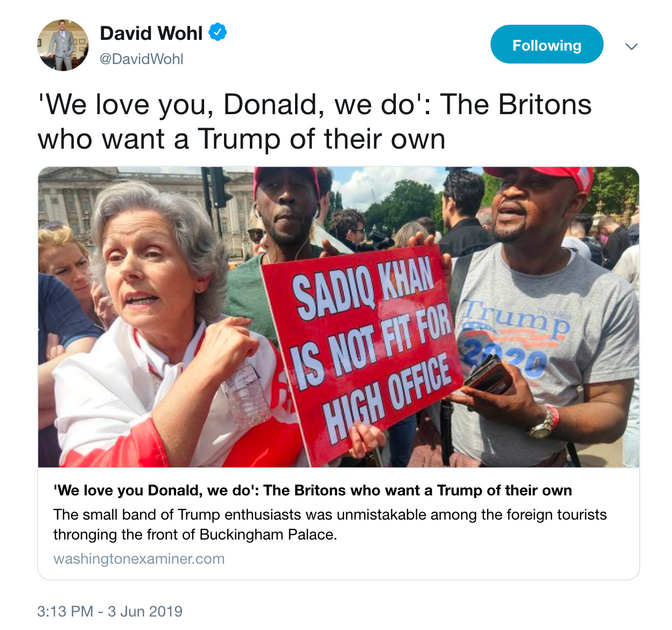Select the article card description text
672x630 pixels.
[x=330, y=524]
